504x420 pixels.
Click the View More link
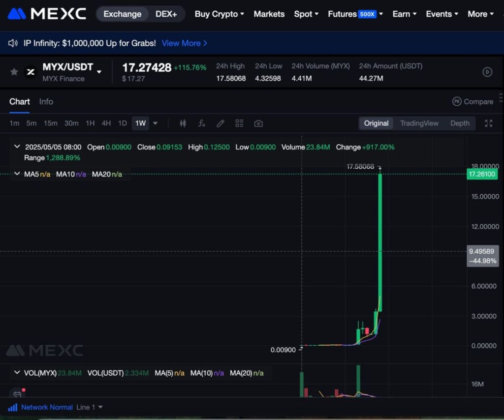(185, 43)
